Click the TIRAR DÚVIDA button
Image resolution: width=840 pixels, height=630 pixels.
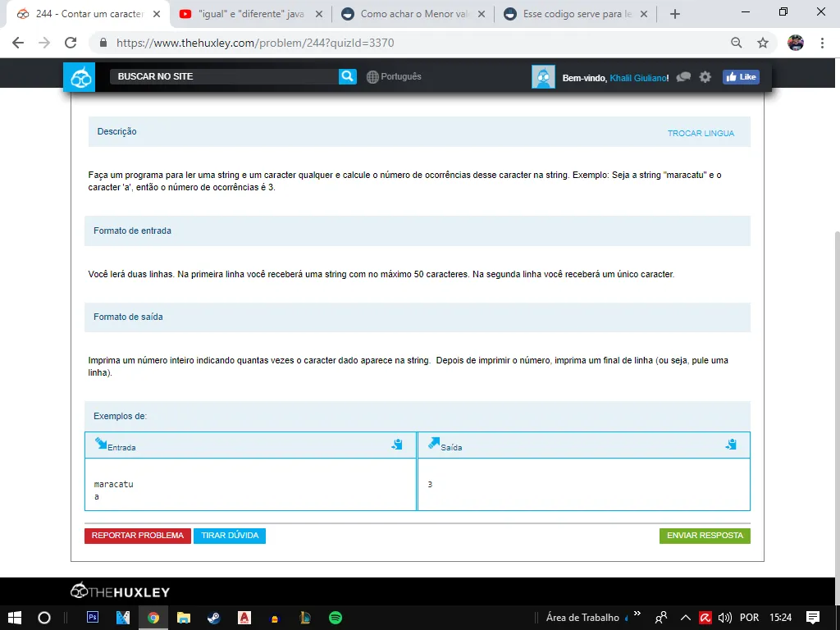230,536
